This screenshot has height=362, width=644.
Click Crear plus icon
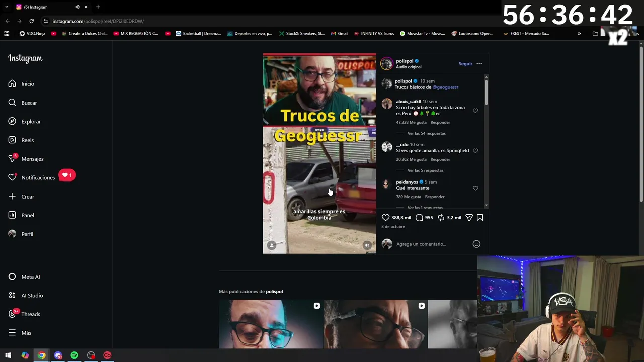pyautogui.click(x=12, y=197)
